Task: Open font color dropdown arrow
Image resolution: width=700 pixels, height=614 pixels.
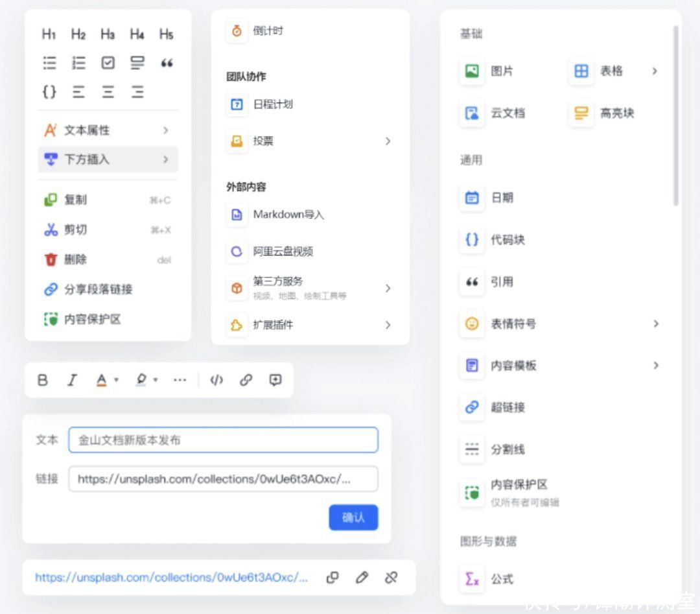Action: [x=116, y=380]
